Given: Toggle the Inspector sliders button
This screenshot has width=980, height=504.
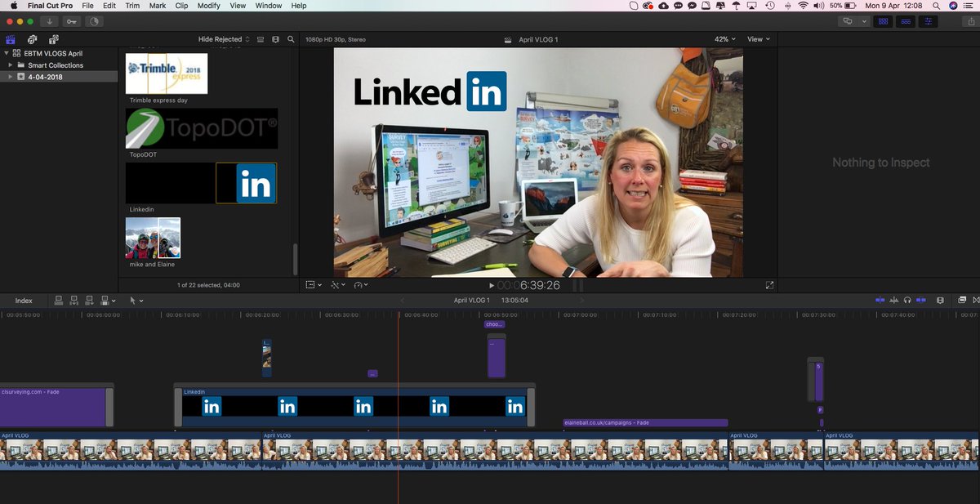Looking at the screenshot, I should 929,21.
